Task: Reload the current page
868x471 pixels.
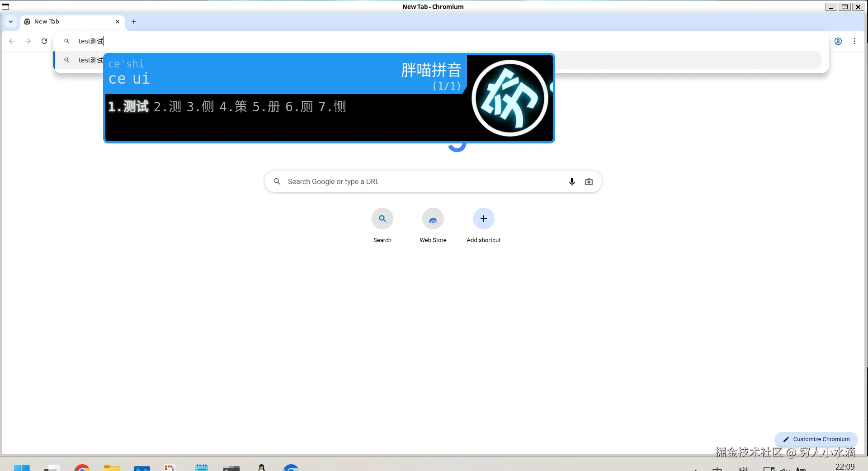Action: click(x=44, y=41)
